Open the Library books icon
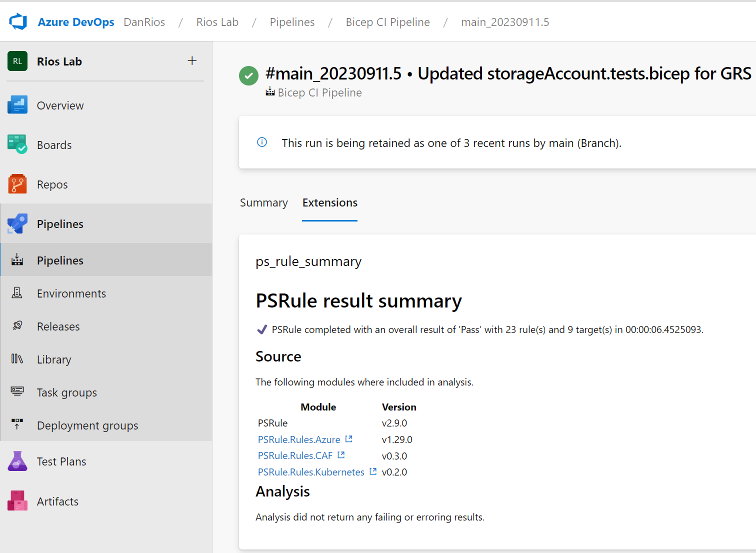The image size is (756, 553). click(17, 359)
